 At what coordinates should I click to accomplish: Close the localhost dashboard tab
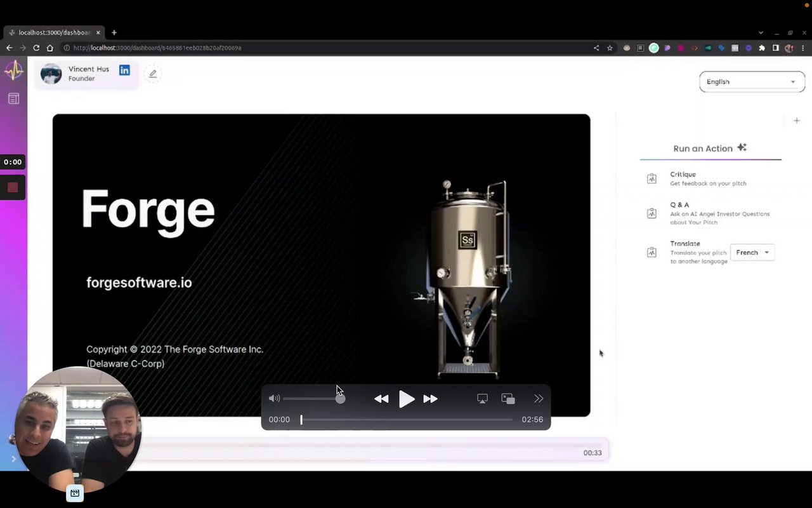[x=98, y=32]
